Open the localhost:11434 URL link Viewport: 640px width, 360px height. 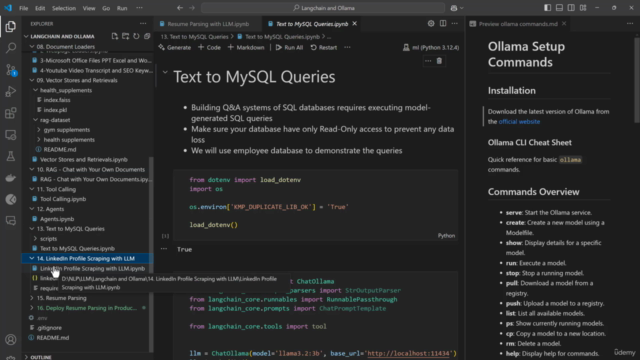pyautogui.click(x=409, y=353)
